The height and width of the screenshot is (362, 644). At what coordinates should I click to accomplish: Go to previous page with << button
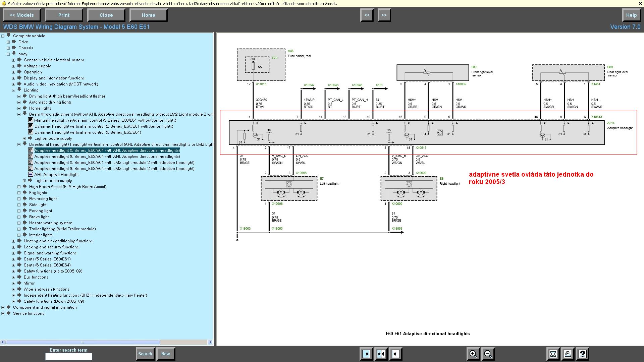click(x=367, y=15)
